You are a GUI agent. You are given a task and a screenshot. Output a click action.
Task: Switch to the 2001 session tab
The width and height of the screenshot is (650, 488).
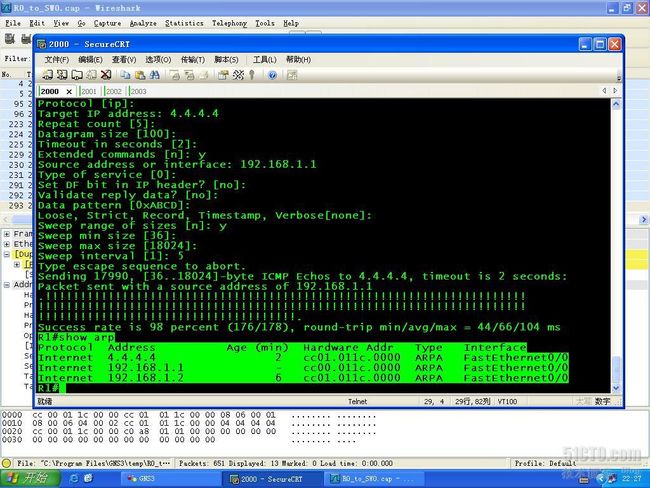click(88, 92)
